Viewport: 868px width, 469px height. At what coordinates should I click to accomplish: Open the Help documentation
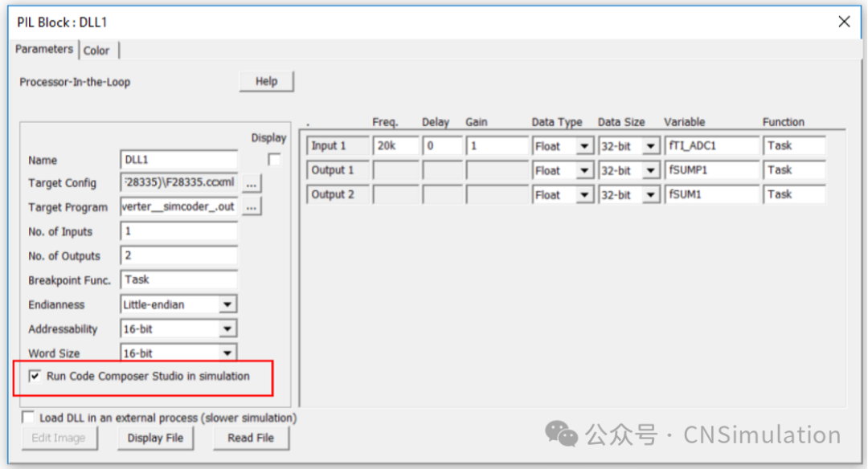point(266,81)
